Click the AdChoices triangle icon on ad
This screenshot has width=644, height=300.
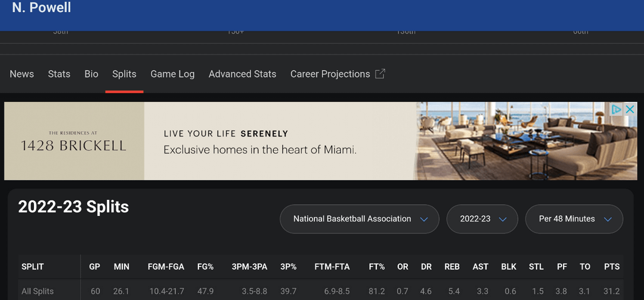[617, 109]
